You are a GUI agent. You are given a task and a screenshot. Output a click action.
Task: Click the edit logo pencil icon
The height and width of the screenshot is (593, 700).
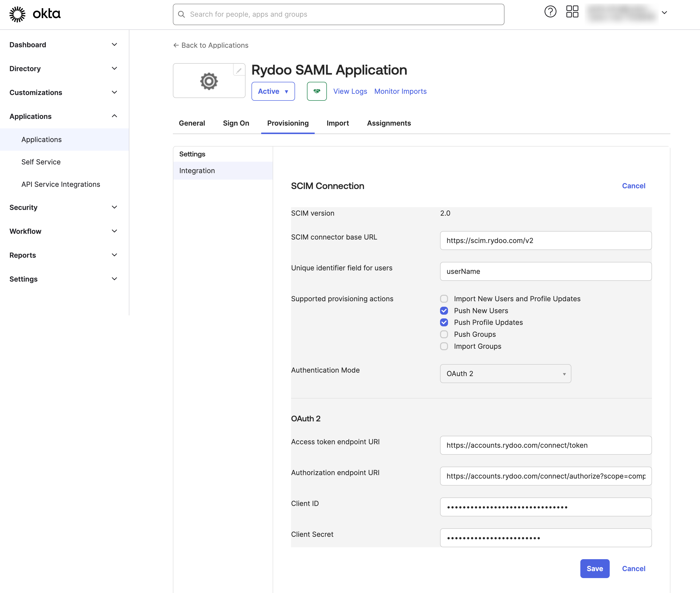[x=239, y=70]
